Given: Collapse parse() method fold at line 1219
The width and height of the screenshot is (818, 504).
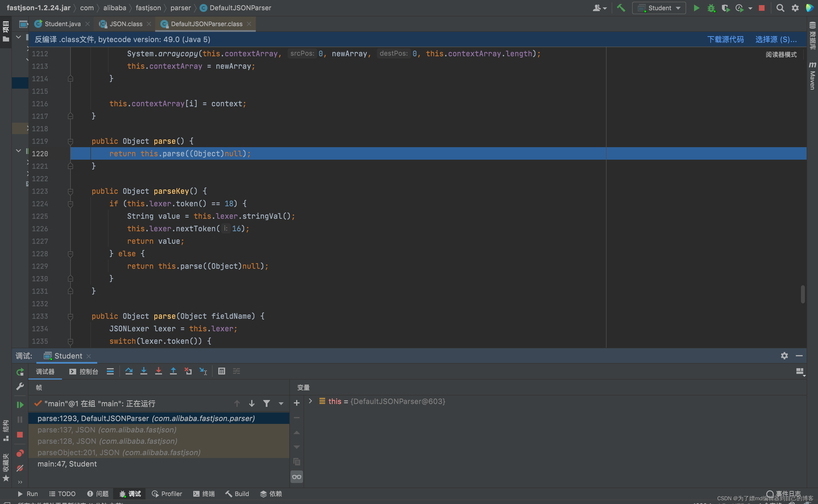Looking at the screenshot, I should pyautogui.click(x=70, y=141).
